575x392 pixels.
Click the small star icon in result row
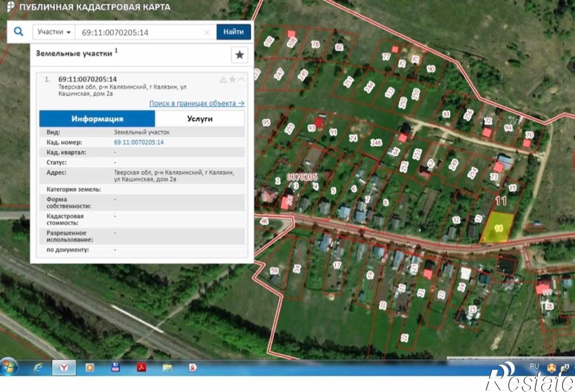[x=232, y=80]
